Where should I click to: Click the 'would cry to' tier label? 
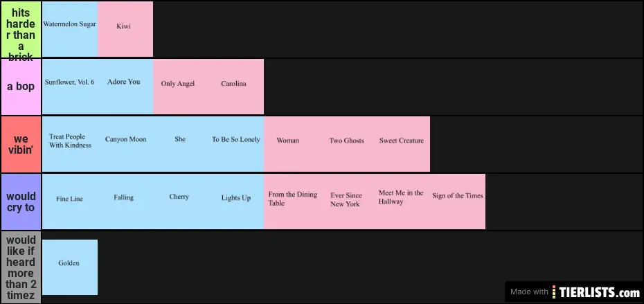click(21, 202)
